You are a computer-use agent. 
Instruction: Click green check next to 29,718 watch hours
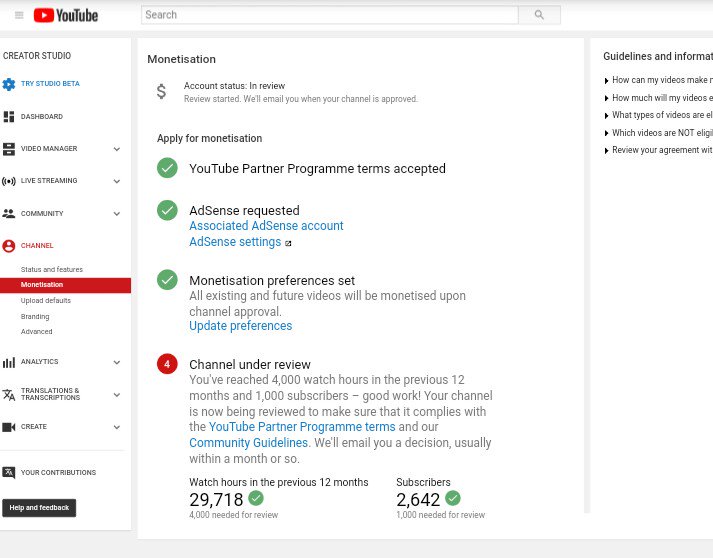(x=256, y=498)
